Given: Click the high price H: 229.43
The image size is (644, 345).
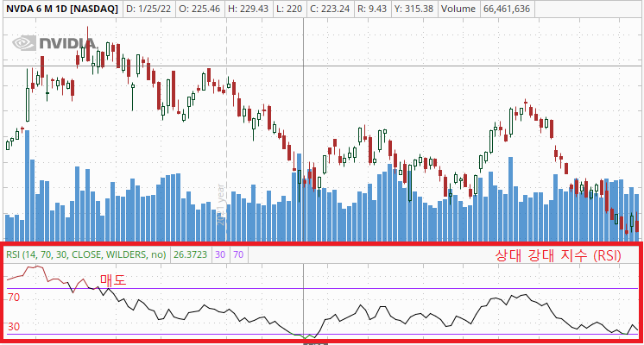Looking at the screenshot, I should tap(248, 9).
